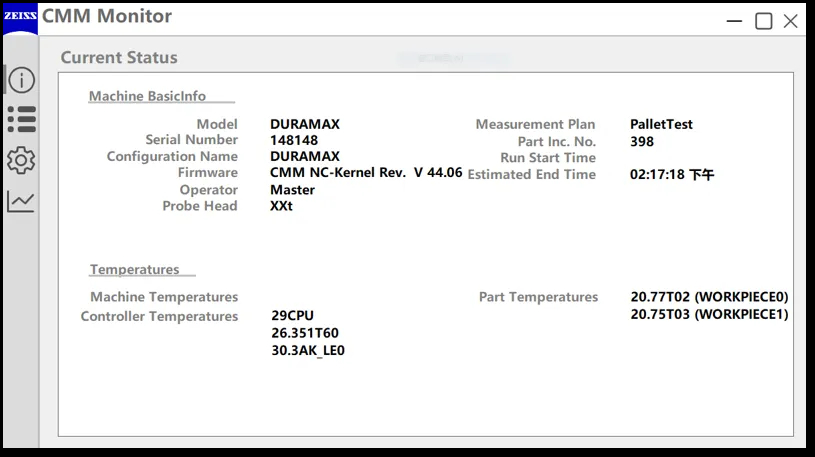Click the ZEISS logo

(20, 19)
